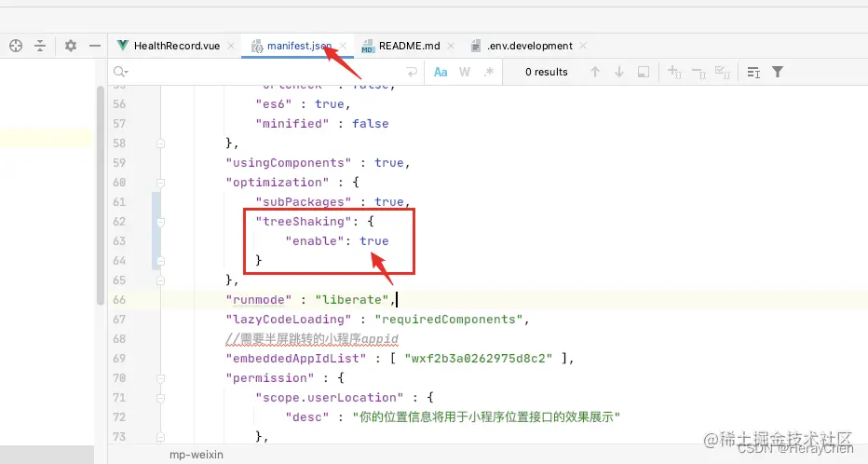
Task: Go to next occurrence arrow
Action: [619, 72]
